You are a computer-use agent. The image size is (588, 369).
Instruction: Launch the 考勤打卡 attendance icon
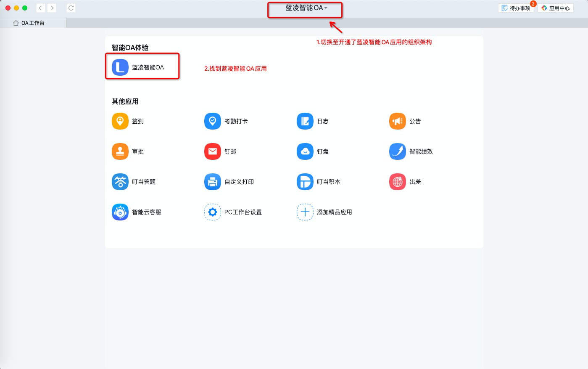point(213,121)
